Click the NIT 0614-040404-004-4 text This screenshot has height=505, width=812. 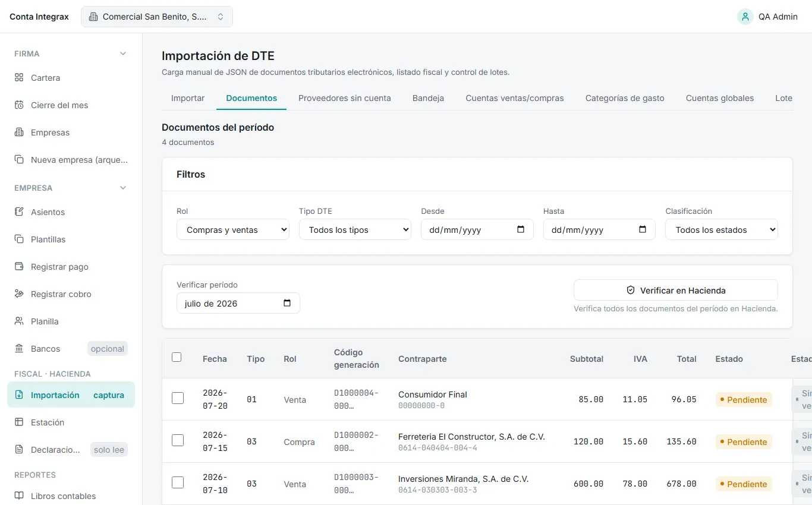[x=438, y=448]
